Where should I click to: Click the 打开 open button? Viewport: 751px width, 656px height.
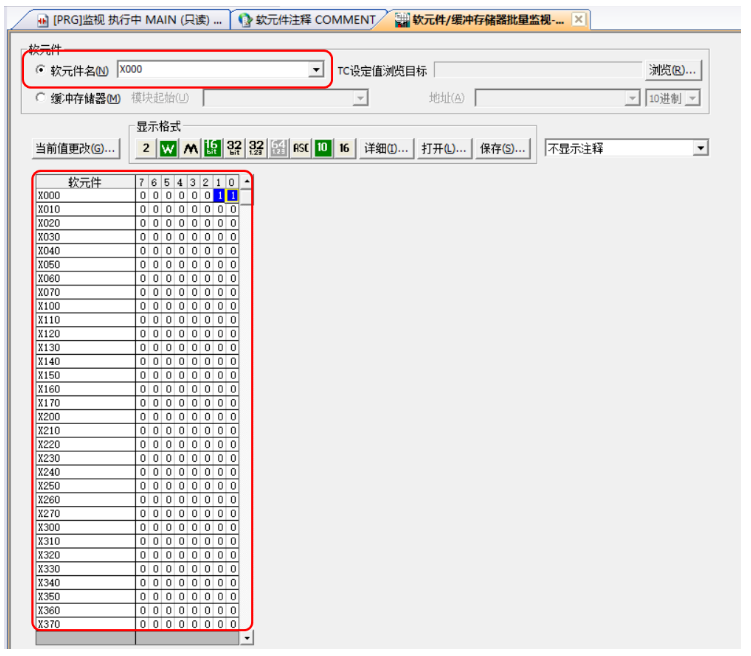click(444, 148)
